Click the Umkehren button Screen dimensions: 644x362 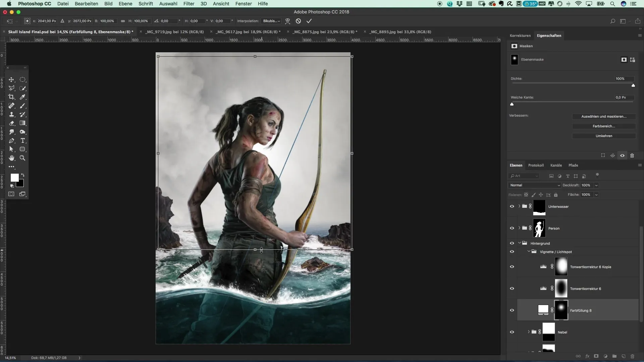604,136
